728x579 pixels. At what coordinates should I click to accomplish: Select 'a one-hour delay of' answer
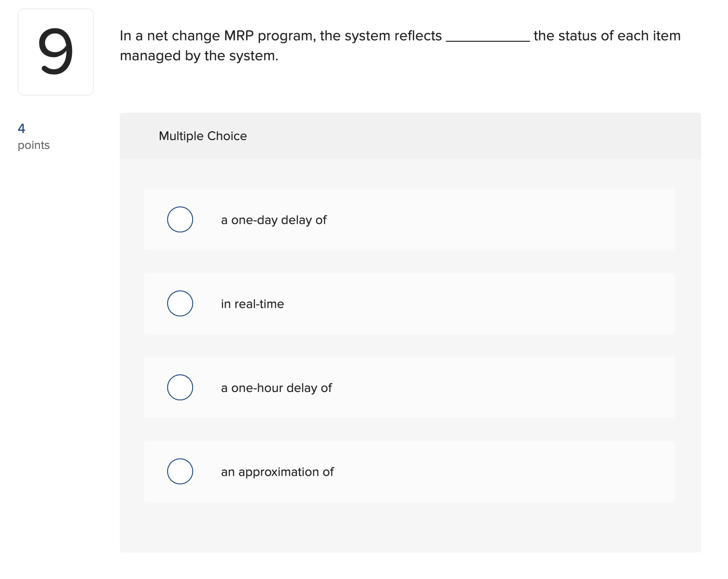tap(180, 387)
